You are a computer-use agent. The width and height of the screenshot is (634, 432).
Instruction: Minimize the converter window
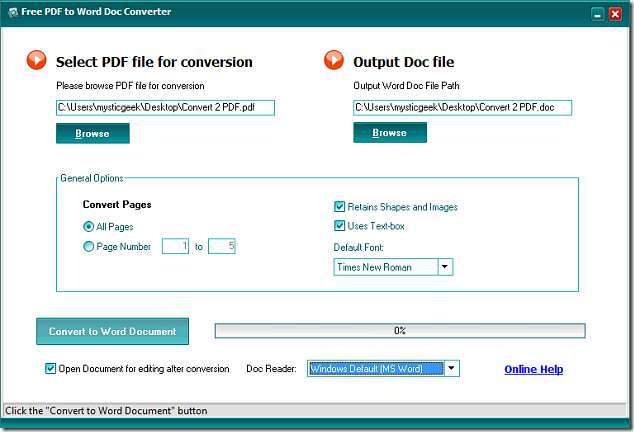tap(597, 13)
